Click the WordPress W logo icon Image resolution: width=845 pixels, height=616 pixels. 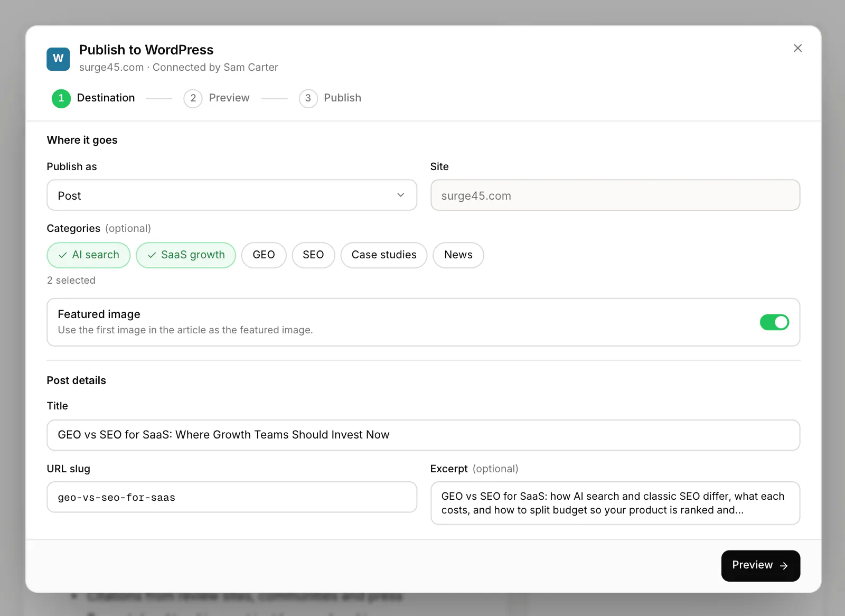[58, 59]
